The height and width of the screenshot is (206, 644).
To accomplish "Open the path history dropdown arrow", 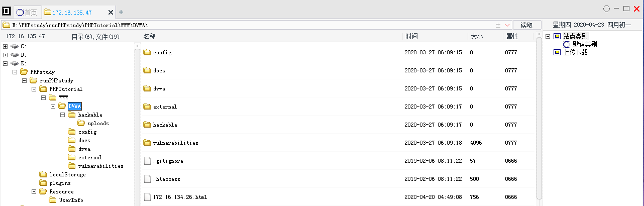I will [x=507, y=25].
